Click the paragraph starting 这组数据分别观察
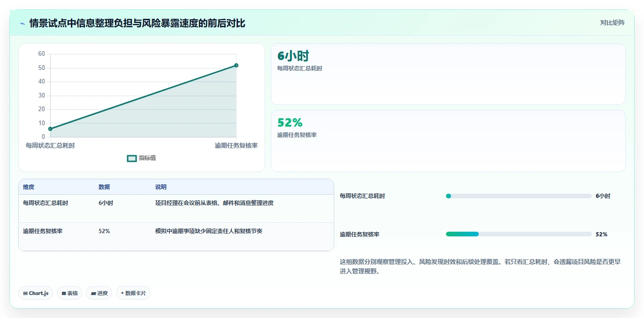Viewport: 644px width, 318px height. pos(481,266)
